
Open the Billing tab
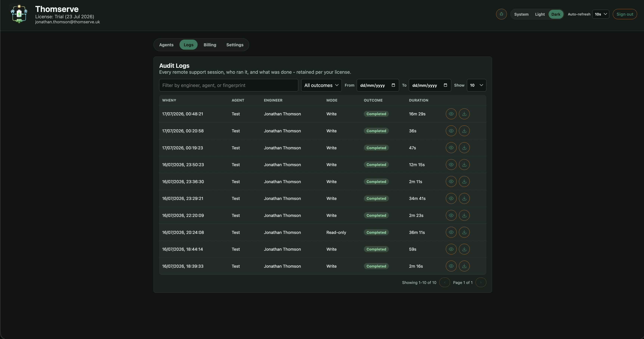(210, 45)
